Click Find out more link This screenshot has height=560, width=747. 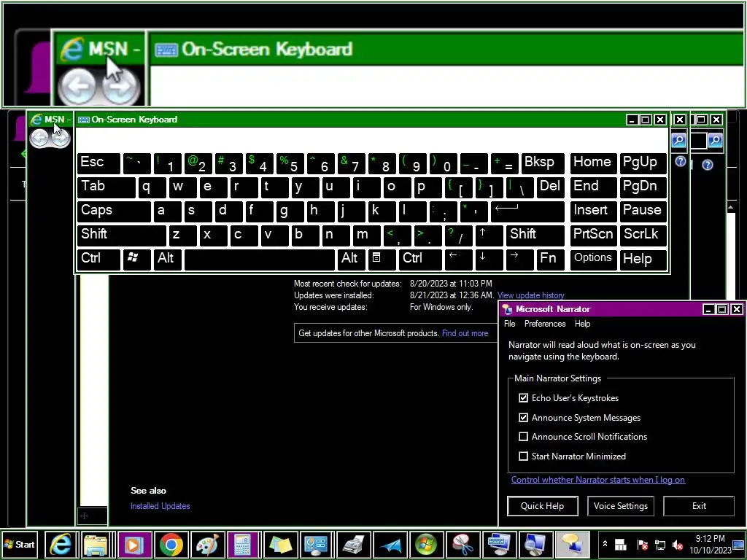(x=465, y=333)
